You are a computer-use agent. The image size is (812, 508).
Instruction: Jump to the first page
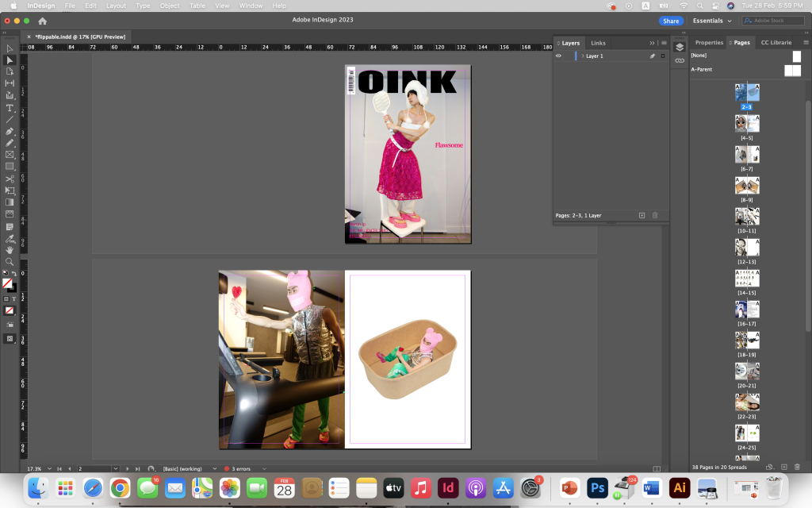point(59,468)
